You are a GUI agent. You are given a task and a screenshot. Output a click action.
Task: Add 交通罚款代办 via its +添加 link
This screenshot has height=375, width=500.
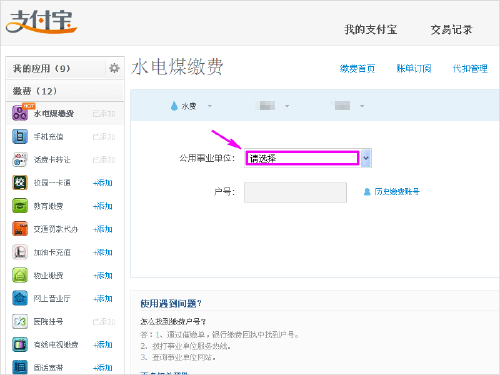point(103,229)
